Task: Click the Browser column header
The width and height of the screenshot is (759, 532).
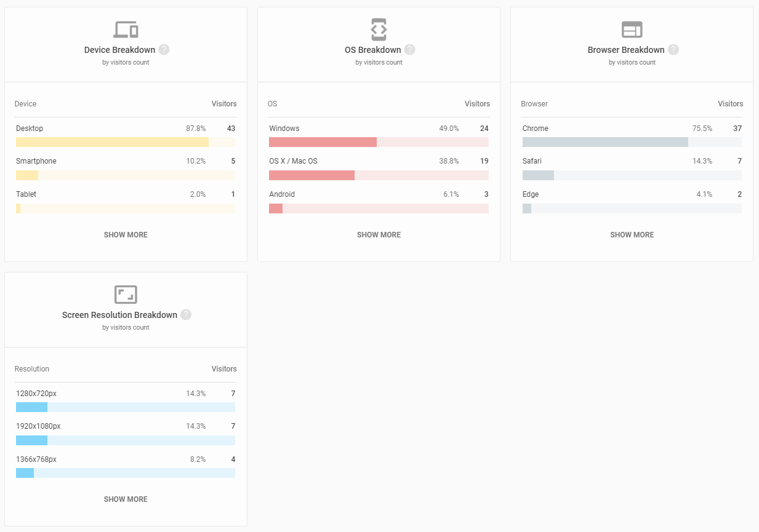Action: 534,104
